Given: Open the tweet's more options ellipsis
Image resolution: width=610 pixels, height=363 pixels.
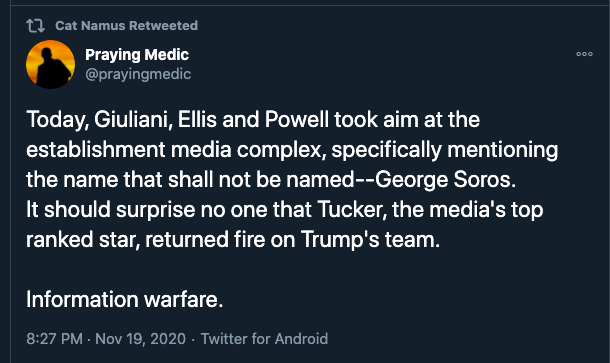Looking at the screenshot, I should tap(584, 54).
